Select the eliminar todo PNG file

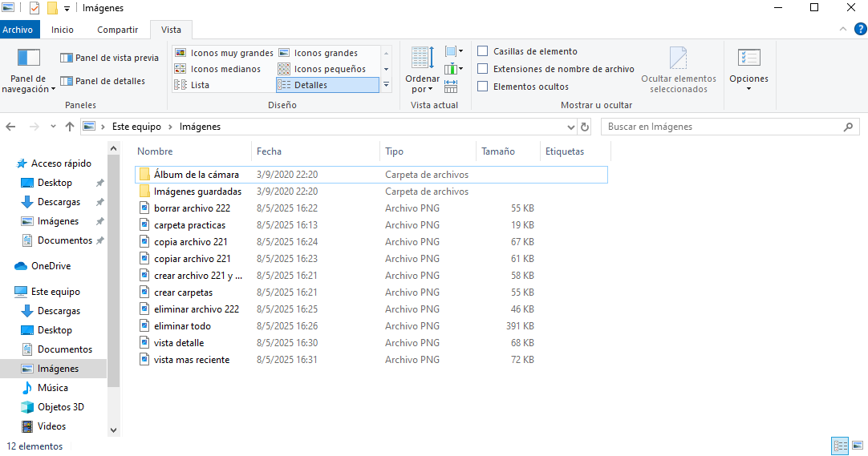click(184, 326)
